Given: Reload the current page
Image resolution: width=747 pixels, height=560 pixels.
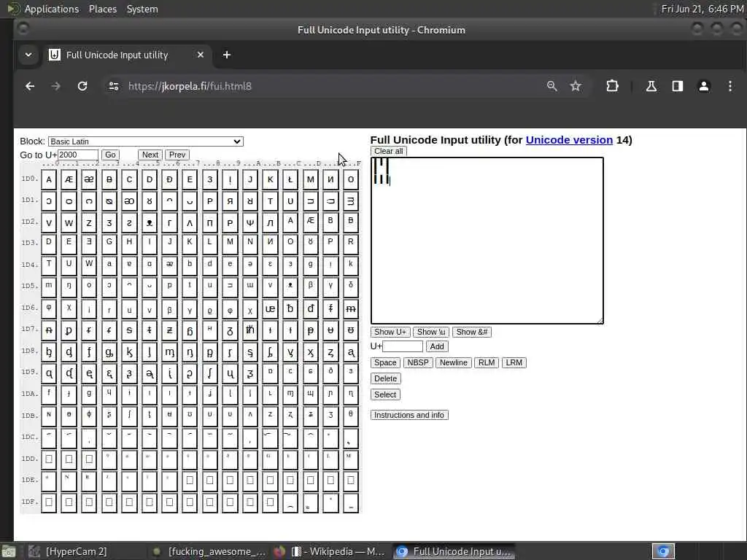Looking at the screenshot, I should [82, 86].
